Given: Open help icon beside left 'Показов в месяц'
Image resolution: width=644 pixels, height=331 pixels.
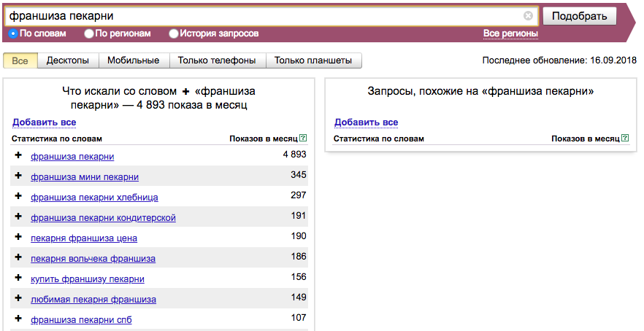Looking at the screenshot, I should 303,139.
